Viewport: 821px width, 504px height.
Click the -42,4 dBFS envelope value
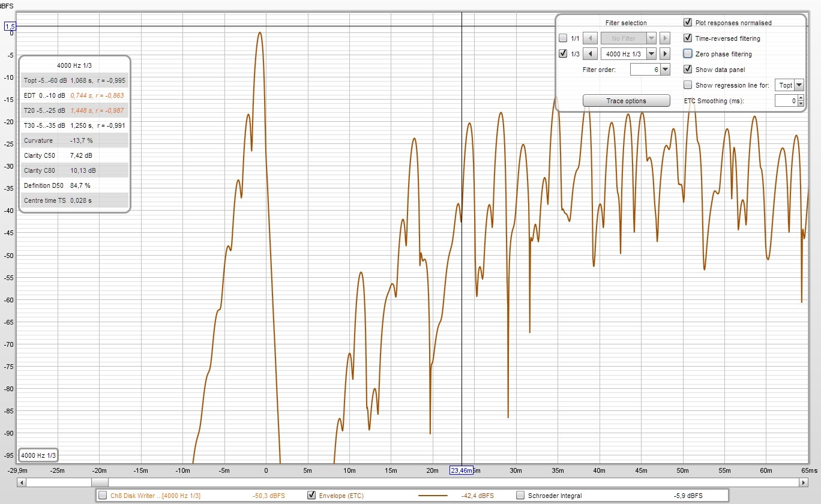pyautogui.click(x=478, y=496)
